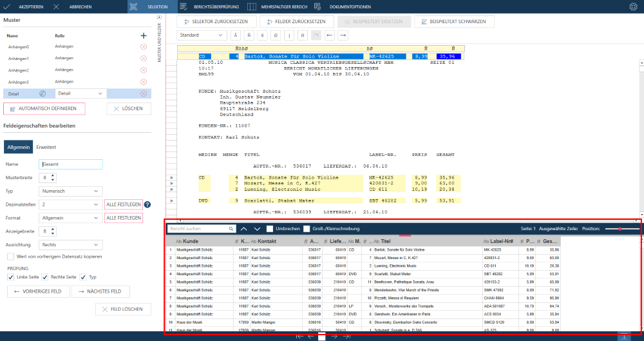Delete the Anhängen1 pattern with red X
The image size is (644, 341).
(x=144, y=59)
